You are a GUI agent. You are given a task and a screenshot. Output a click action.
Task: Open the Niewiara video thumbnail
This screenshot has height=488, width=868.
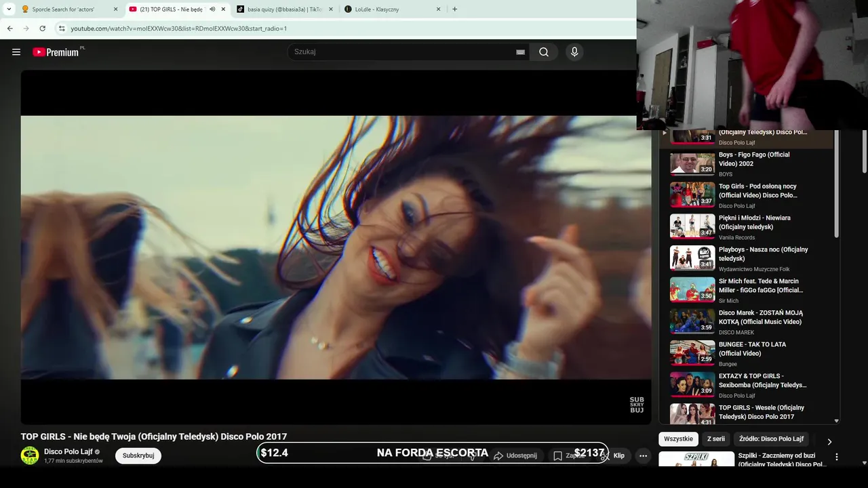[x=692, y=226]
